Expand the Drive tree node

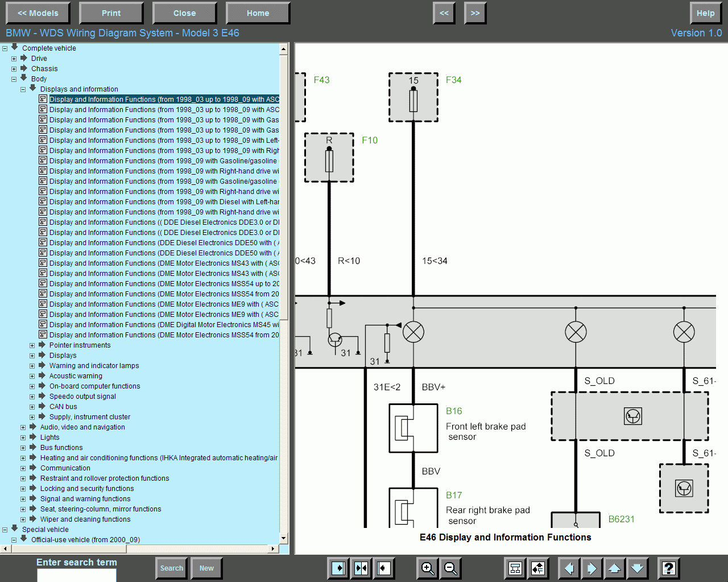point(14,59)
